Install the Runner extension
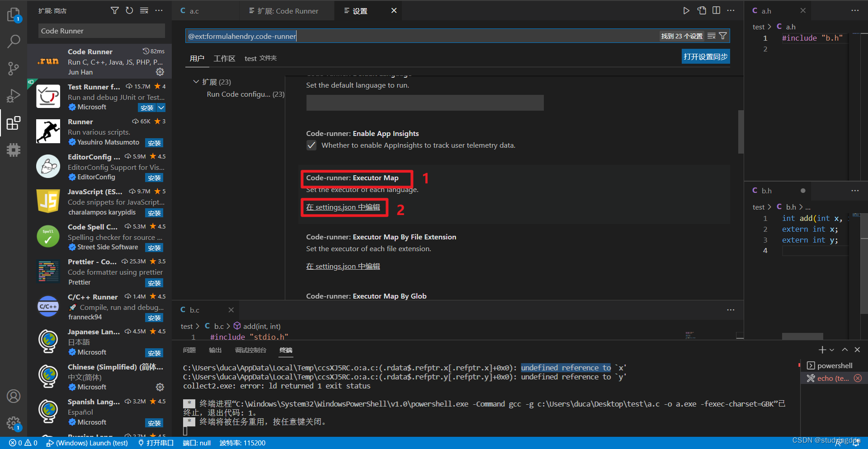Screen dimensions: 868x449 coord(154,143)
